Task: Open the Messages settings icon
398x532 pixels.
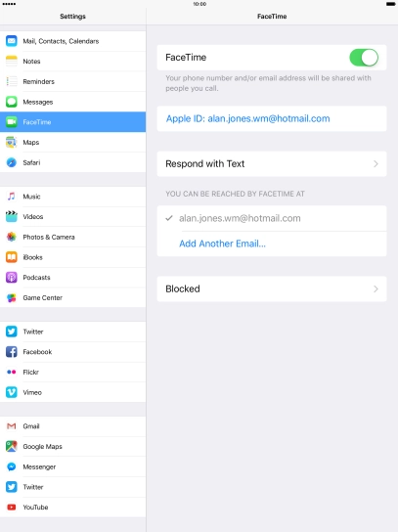Action: 11,102
